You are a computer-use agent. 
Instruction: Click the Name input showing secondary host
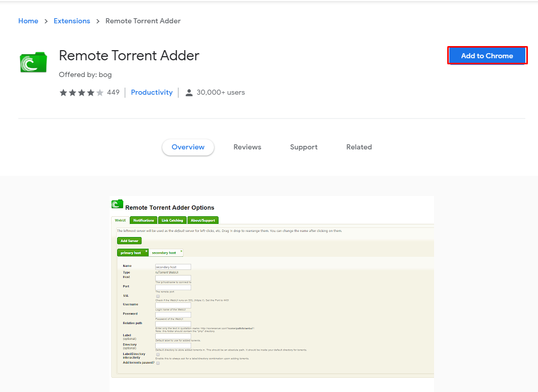(x=173, y=267)
